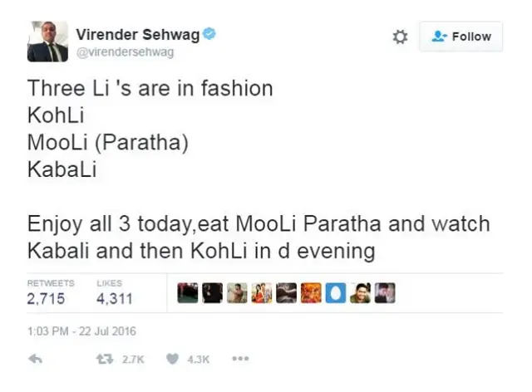Image resolution: width=532 pixels, height=392 pixels.
Task: Open Virender Sehwag's profile picture
Action: coord(47,42)
